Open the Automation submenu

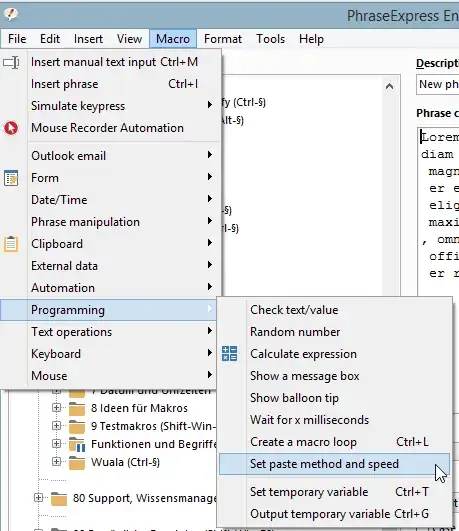[x=111, y=288]
